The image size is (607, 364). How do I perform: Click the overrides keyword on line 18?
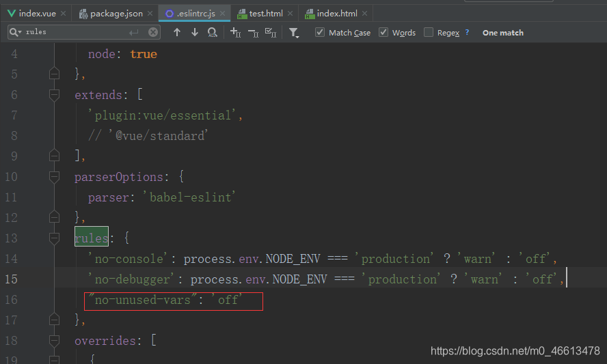tap(105, 341)
